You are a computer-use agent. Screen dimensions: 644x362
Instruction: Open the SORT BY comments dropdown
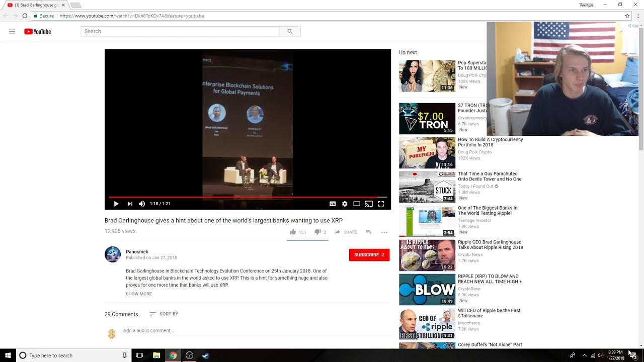[x=164, y=314]
